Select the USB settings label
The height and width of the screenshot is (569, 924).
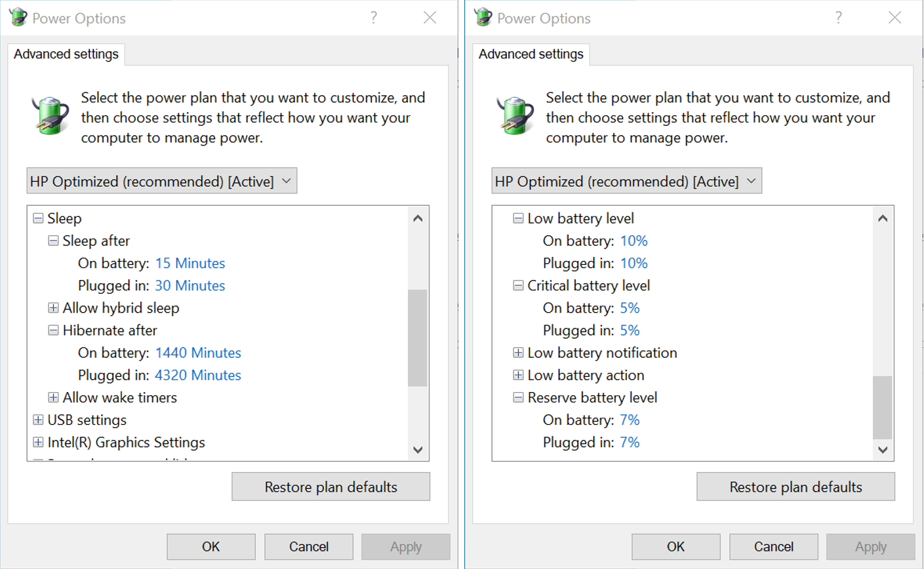click(87, 420)
